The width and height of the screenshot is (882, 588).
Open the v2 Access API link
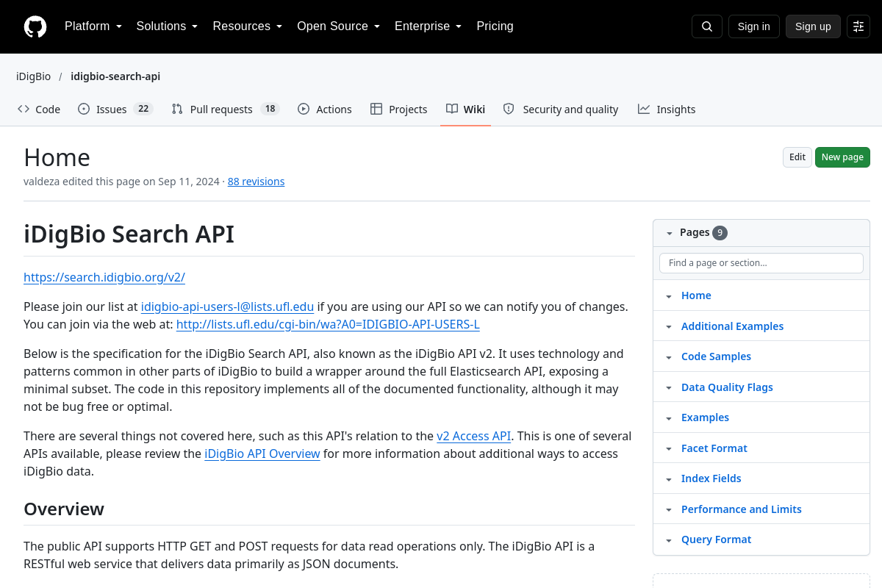(473, 436)
